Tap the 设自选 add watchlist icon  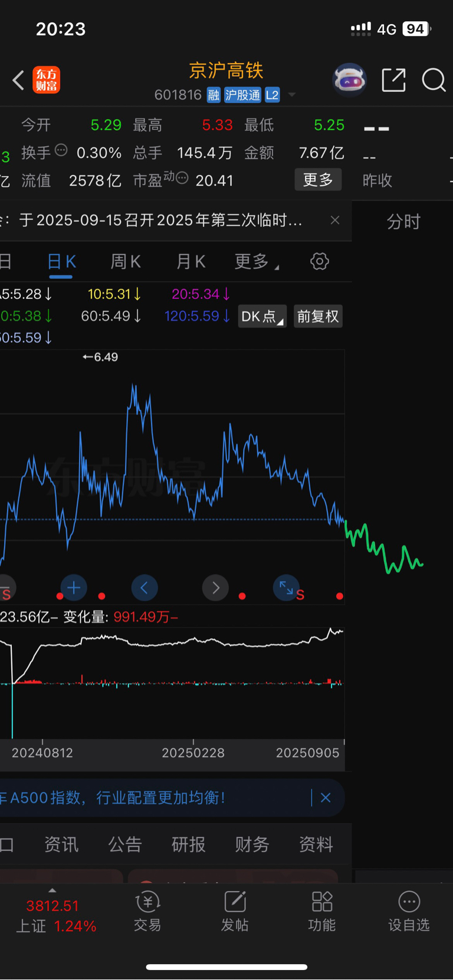(409, 912)
